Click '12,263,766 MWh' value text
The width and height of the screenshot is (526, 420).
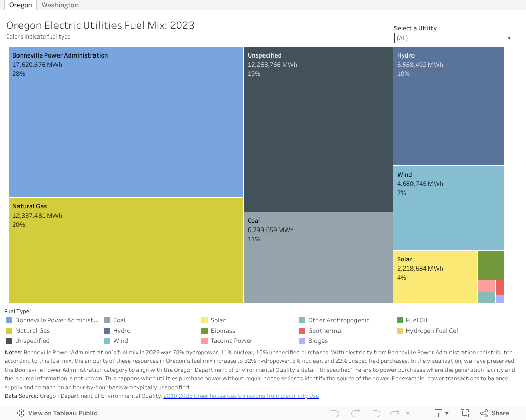pos(272,65)
